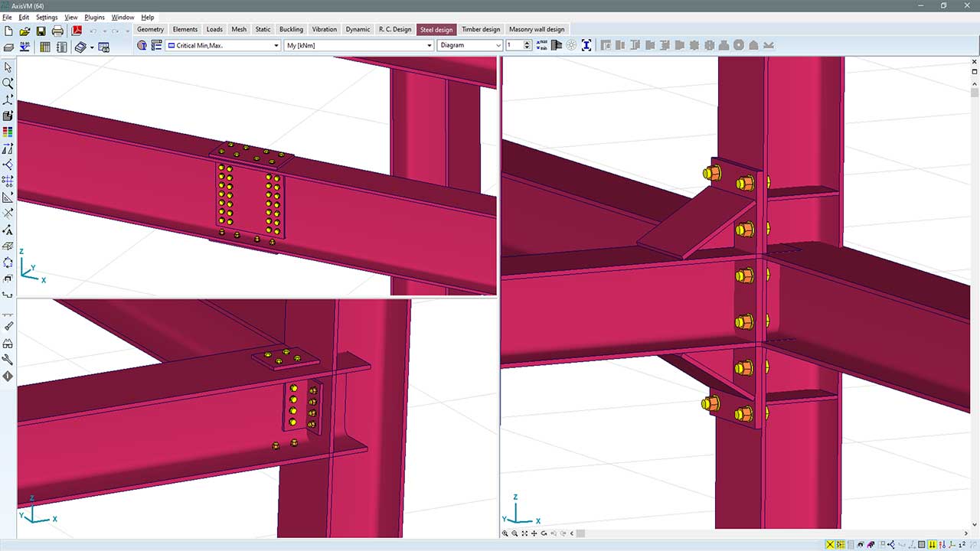The width and height of the screenshot is (980, 551).
Task: Click the scale factor input field
Action: point(514,45)
